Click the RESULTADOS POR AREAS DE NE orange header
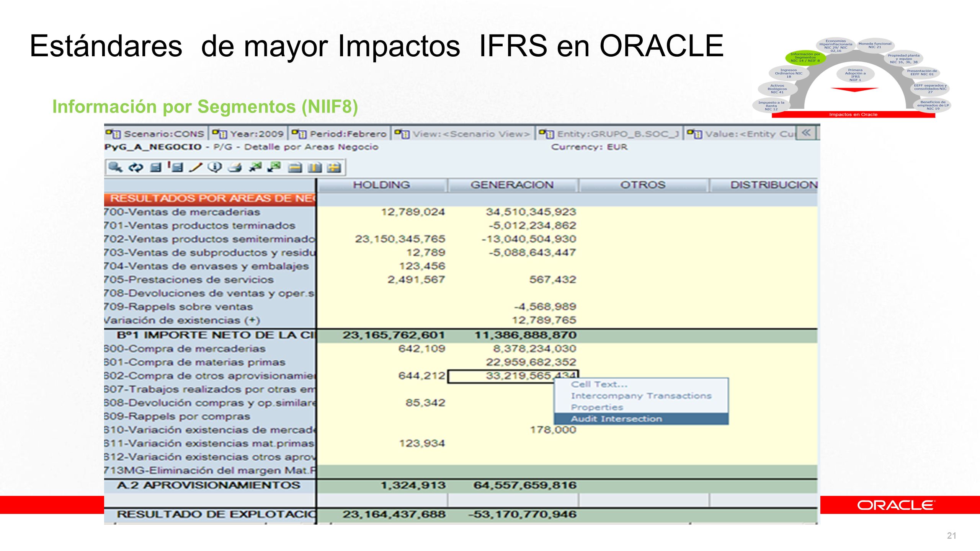This screenshot has width=980, height=551. coord(210,199)
